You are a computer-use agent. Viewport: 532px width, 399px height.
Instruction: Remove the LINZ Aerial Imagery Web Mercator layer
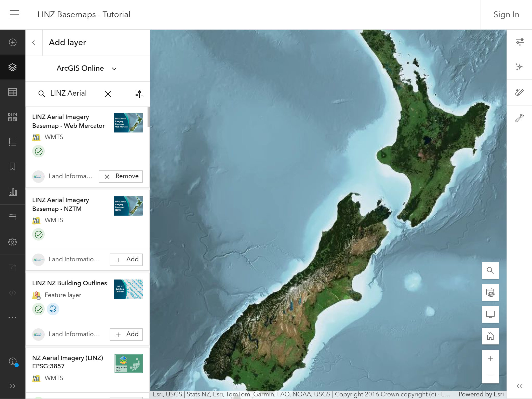coord(121,176)
